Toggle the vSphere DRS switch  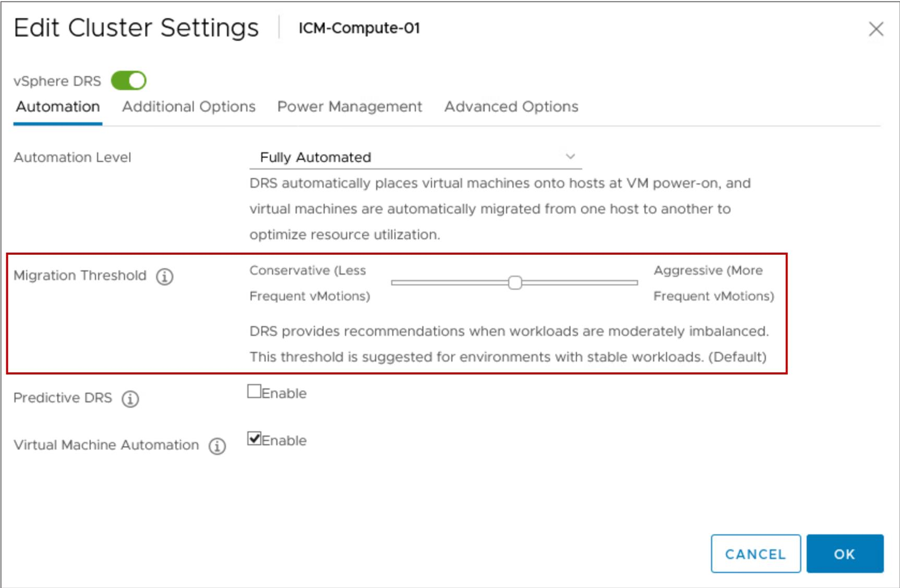[128, 81]
